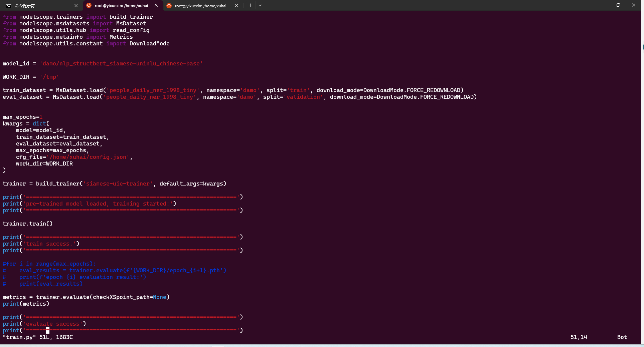Click the split value 'validation'

(x=303, y=97)
